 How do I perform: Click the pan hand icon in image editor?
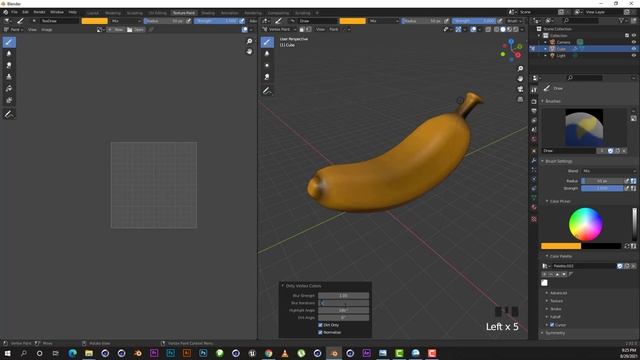tap(249, 52)
